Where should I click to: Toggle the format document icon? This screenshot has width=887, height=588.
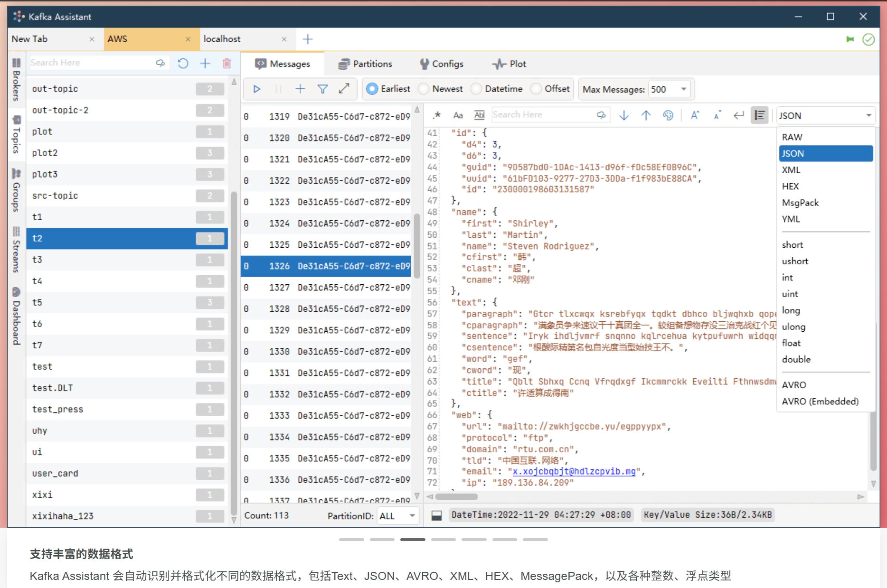(x=760, y=115)
